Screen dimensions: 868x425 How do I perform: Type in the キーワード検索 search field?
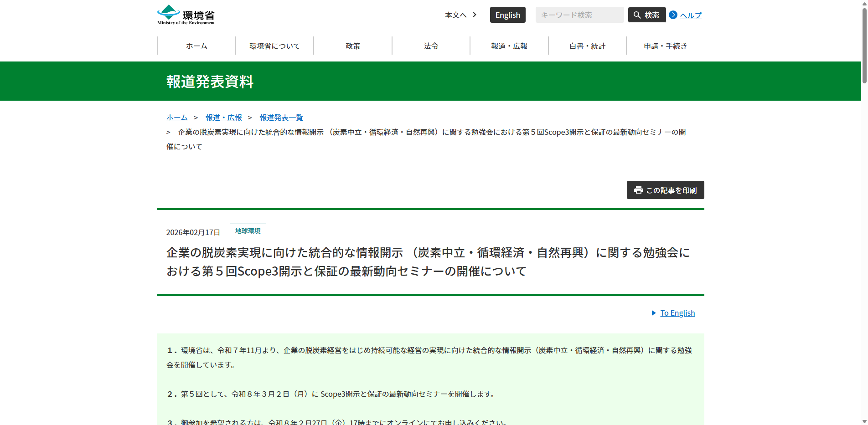point(579,15)
